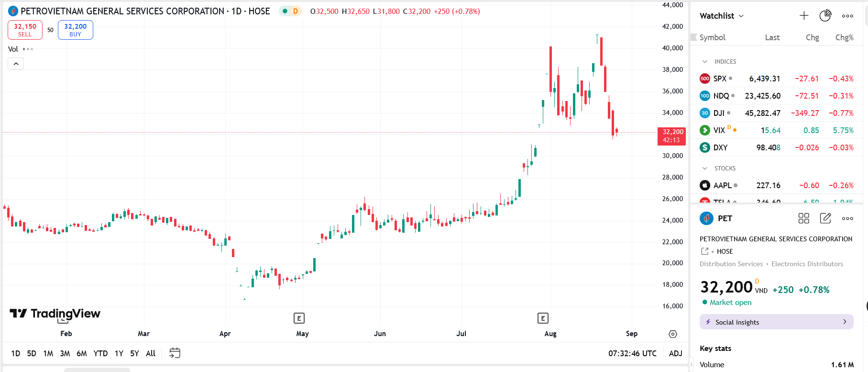Select the 1M time range
Screen dimensions: 868x372
[x=48, y=353]
